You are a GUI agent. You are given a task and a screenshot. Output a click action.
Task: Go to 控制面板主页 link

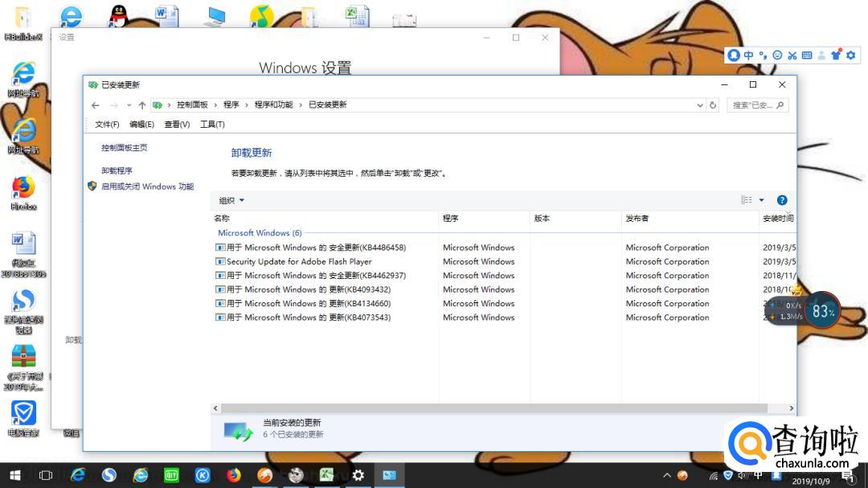pos(124,148)
